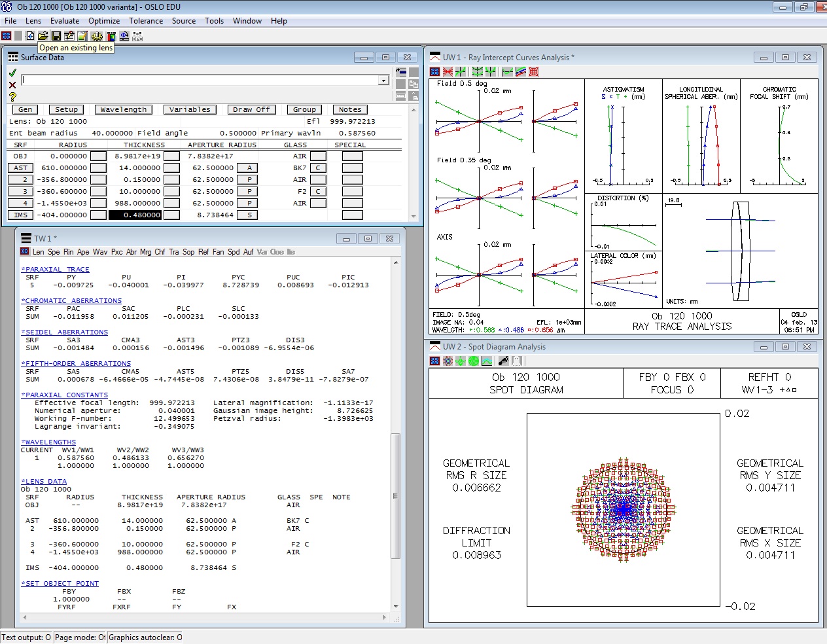The height and width of the screenshot is (644, 827).
Task: Click the Notes button in Surface Data
Action: tap(350, 109)
